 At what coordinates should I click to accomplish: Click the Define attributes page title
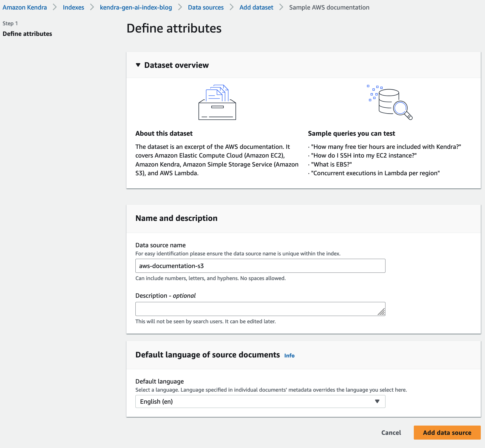click(x=174, y=28)
